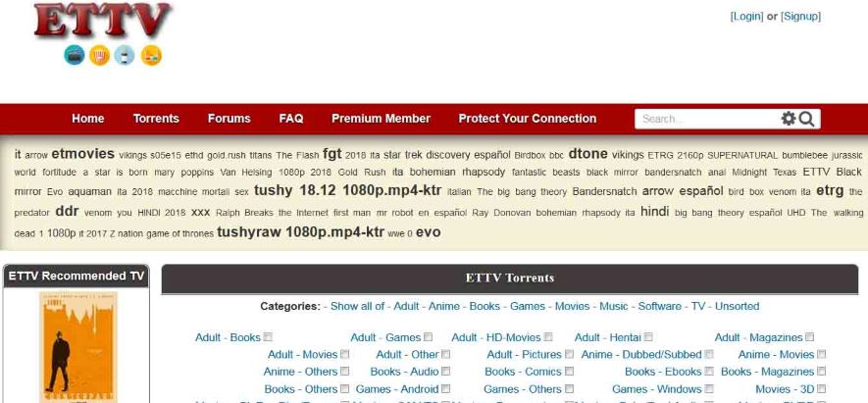The image size is (868, 403).
Task: Open the Premium Member menu item
Action: [381, 119]
